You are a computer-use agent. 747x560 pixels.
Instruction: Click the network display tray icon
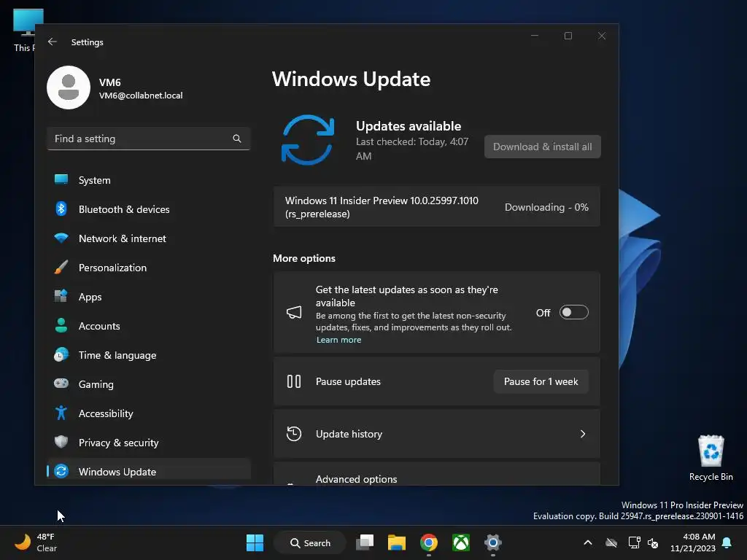tap(634, 542)
